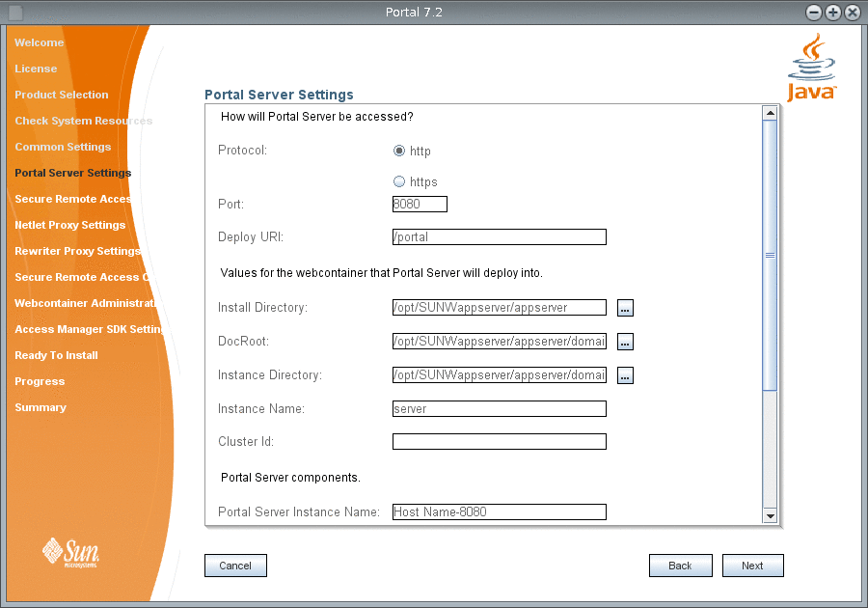Select the Progress step in sidebar

(40, 381)
